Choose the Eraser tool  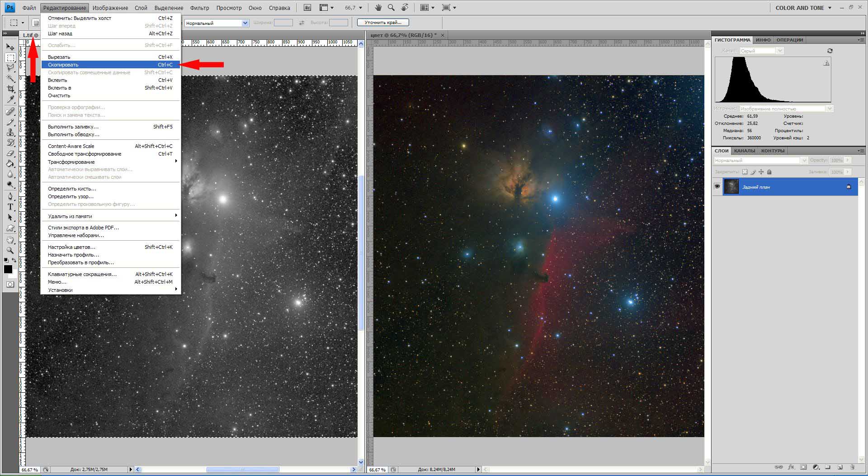(10, 153)
